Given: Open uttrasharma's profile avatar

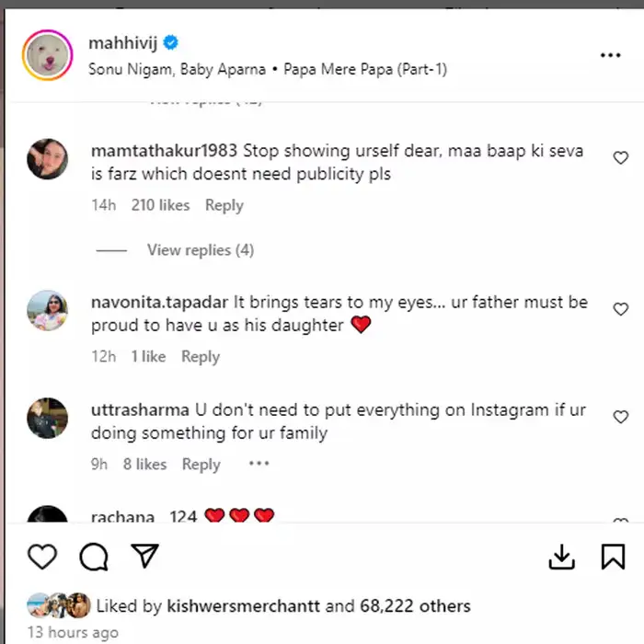Looking at the screenshot, I should pos(47,419).
